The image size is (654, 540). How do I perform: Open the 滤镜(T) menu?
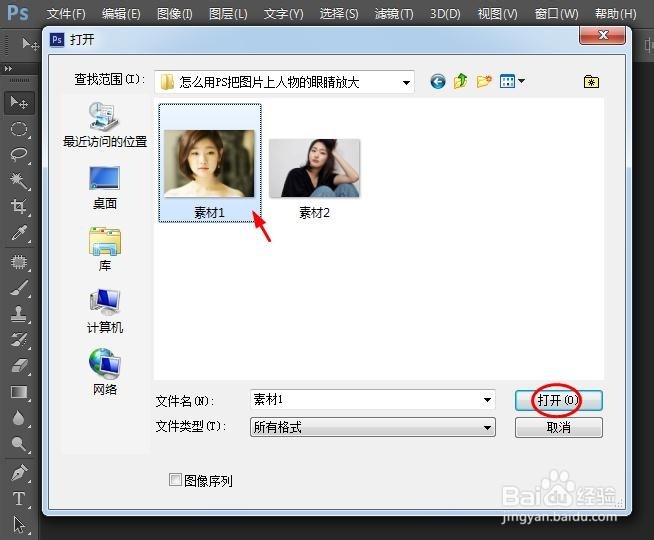[394, 14]
